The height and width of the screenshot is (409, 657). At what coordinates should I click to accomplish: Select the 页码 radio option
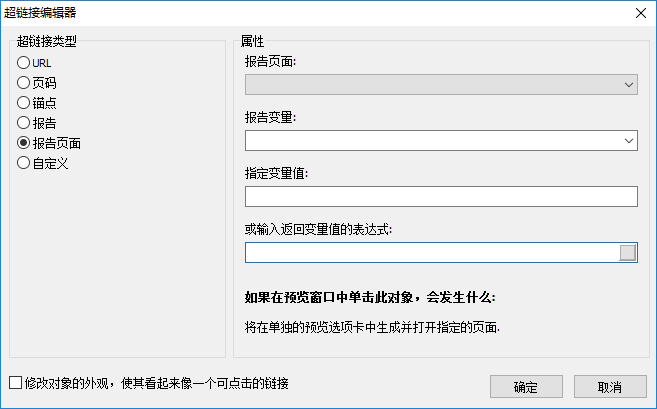pos(36,83)
